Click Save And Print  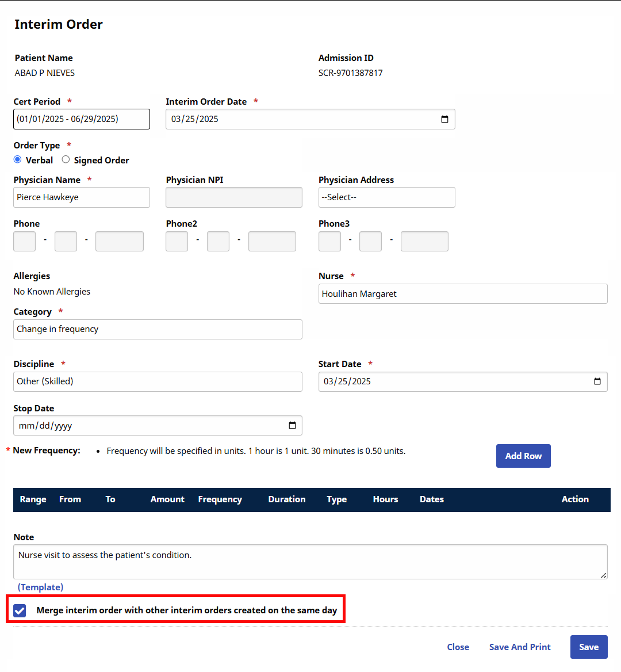519,647
